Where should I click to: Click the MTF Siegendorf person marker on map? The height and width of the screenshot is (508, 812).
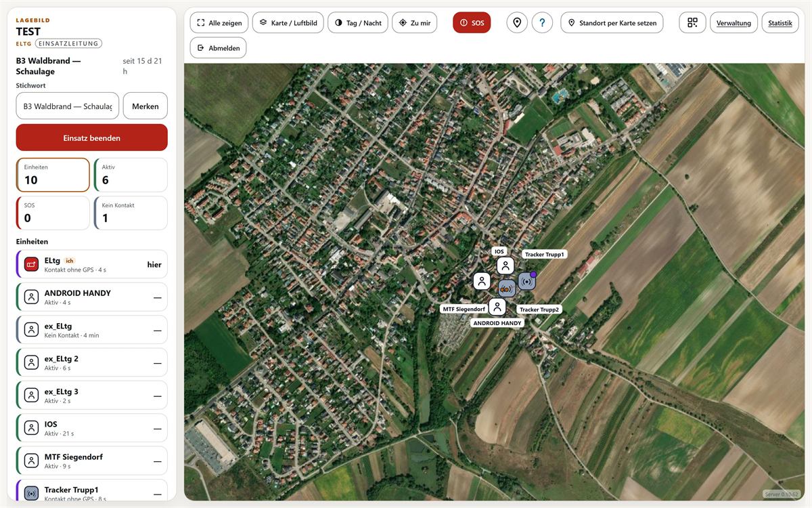click(481, 280)
